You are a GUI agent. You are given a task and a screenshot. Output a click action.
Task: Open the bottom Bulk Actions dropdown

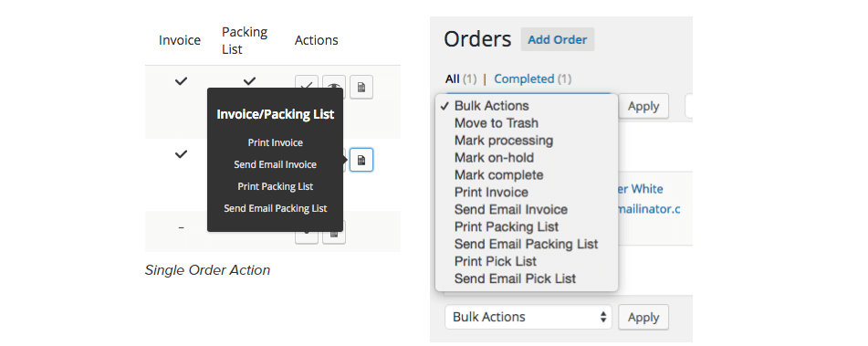pos(528,317)
